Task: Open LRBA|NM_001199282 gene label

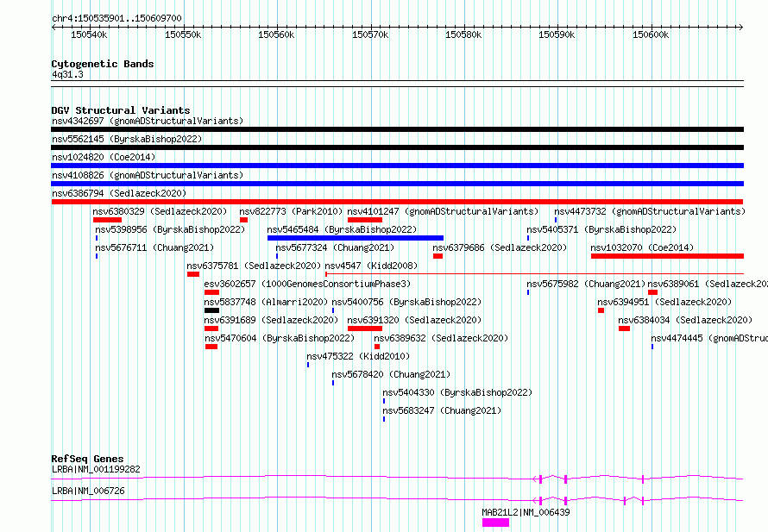Action: tap(96, 469)
